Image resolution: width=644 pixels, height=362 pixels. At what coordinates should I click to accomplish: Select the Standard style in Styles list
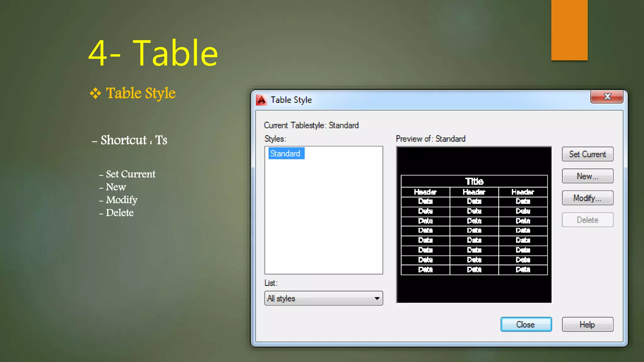[286, 154]
